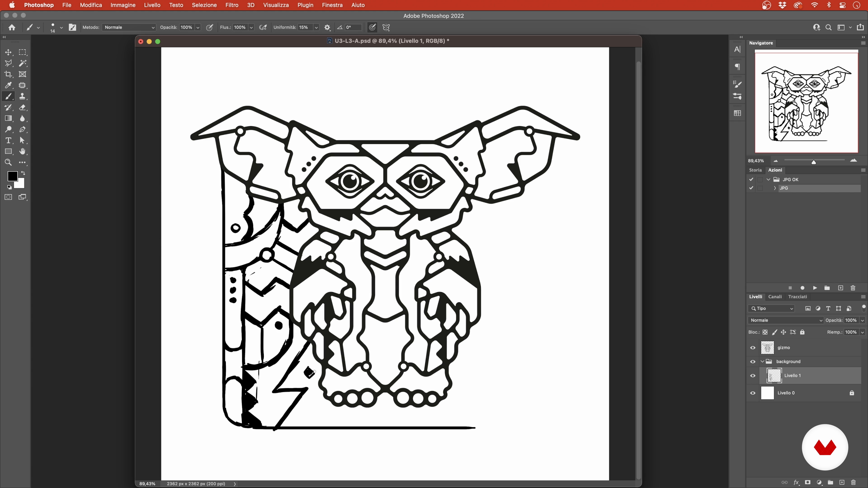Select the Clone Stamp tool
Image resolution: width=868 pixels, height=488 pixels.
[22, 96]
